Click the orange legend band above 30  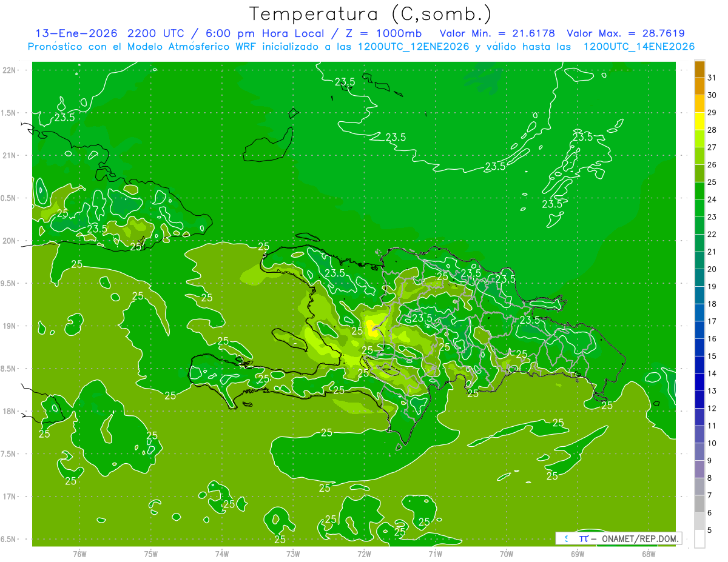[699, 86]
